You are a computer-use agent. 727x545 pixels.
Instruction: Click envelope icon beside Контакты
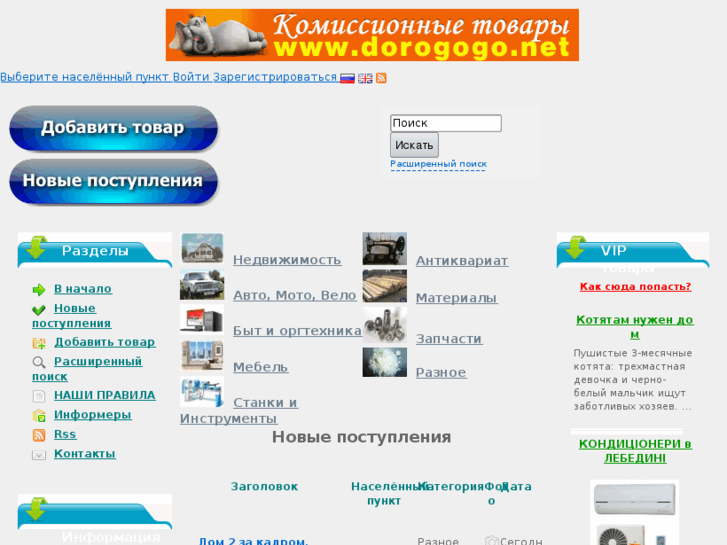(x=39, y=455)
